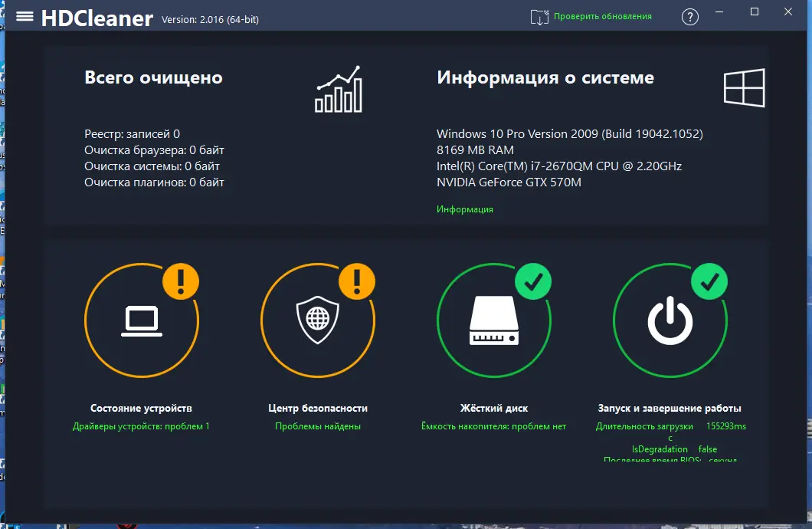Click the warning badge on device status
The width and height of the screenshot is (812, 529).
pos(181,281)
